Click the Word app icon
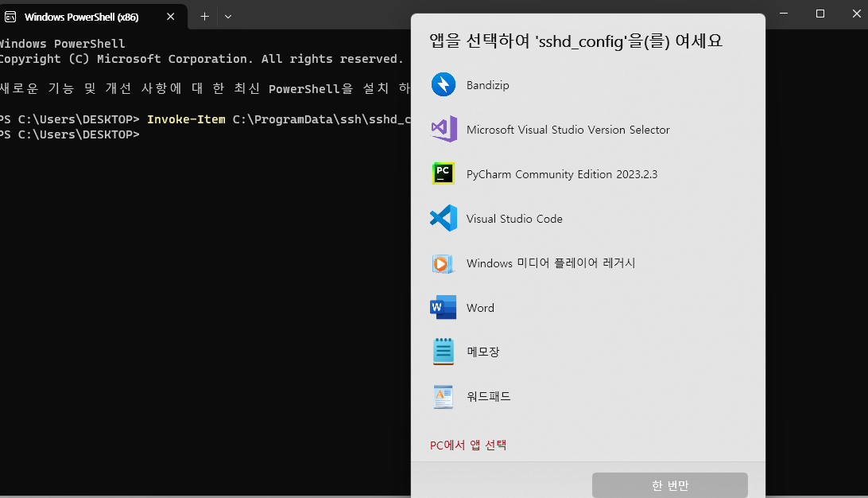The image size is (868, 498). point(444,307)
